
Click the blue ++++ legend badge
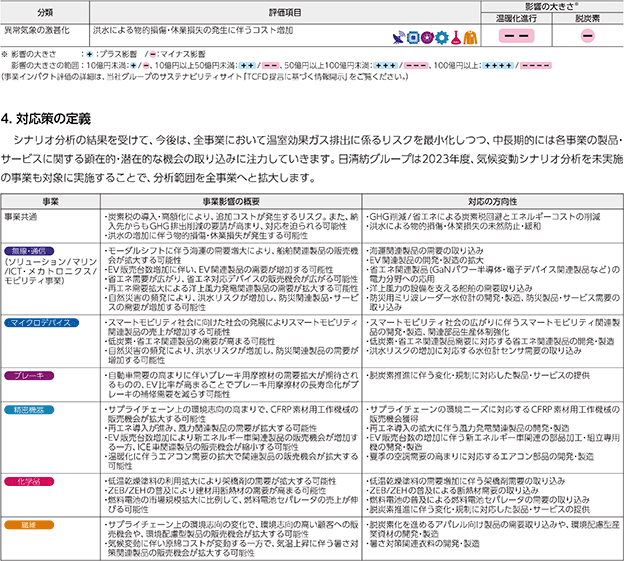pyautogui.click(x=497, y=66)
